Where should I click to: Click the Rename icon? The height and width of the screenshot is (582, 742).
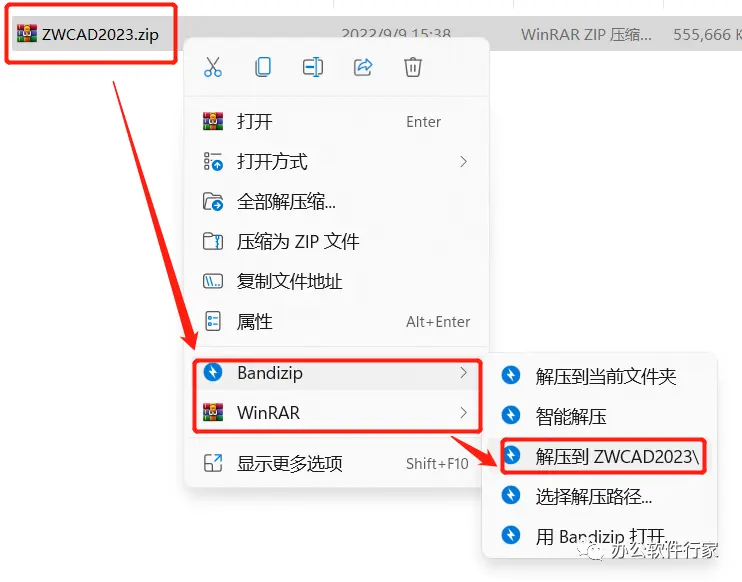[x=313, y=67]
